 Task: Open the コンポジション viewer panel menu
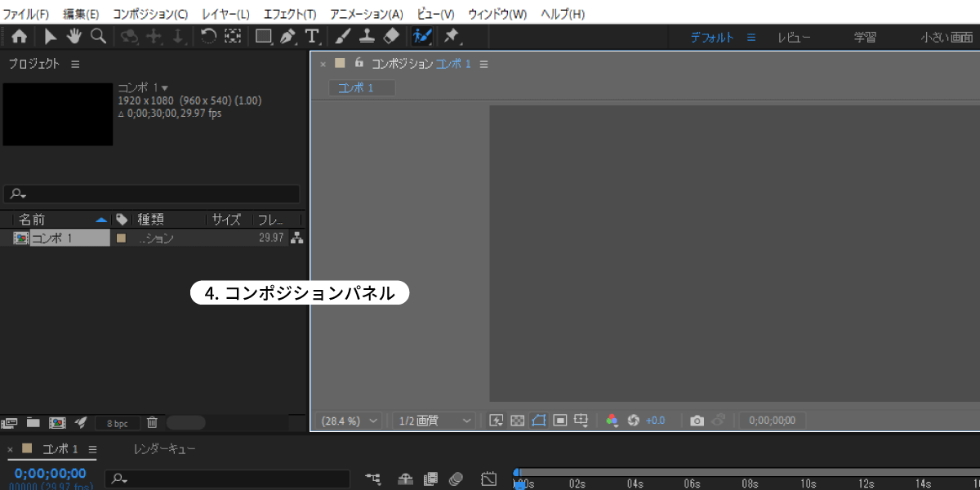483,64
